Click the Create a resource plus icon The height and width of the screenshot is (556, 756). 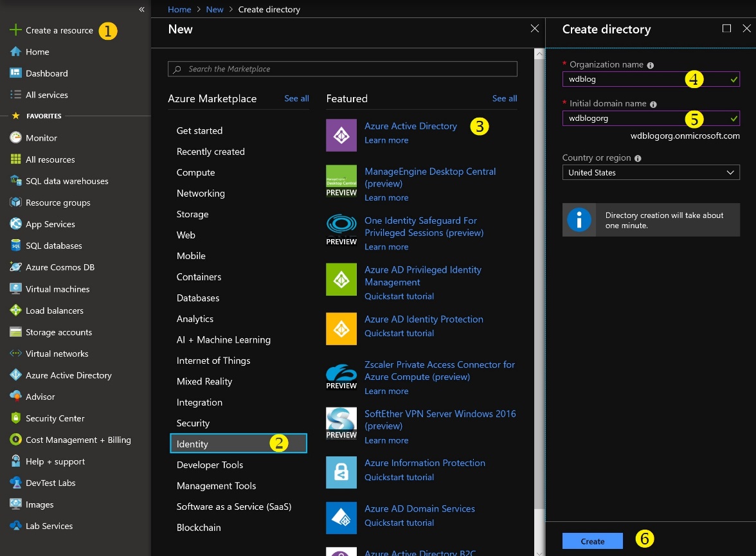[x=15, y=30]
